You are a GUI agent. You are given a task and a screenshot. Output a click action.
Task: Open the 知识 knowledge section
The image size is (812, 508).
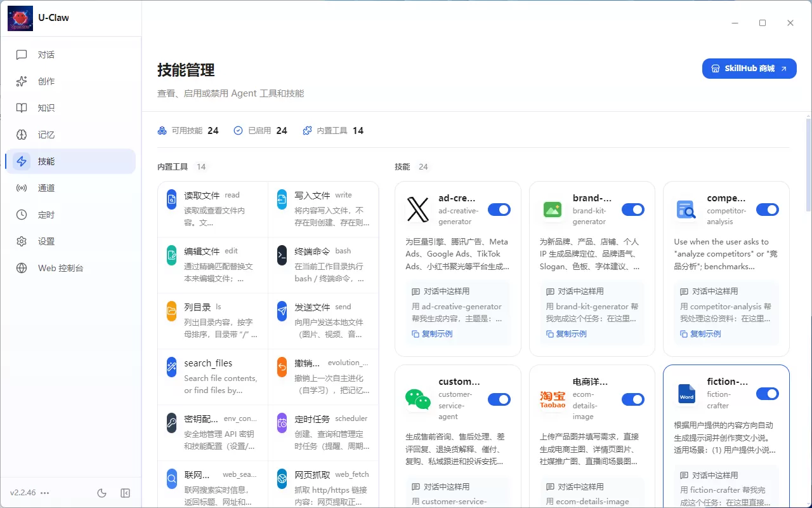pyautogui.click(x=70, y=108)
